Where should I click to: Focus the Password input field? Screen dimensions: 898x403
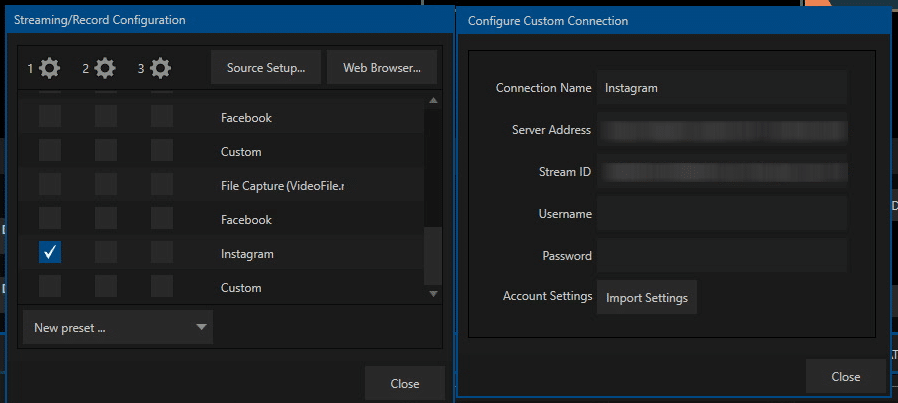point(721,256)
